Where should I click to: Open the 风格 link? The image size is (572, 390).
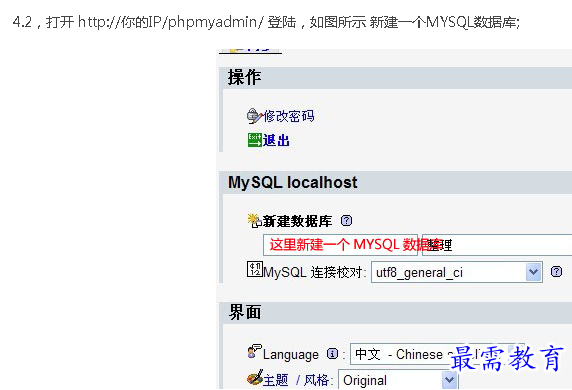coord(316,380)
